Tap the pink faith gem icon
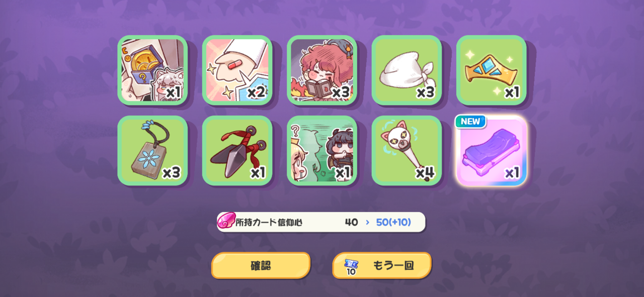 coord(226,221)
